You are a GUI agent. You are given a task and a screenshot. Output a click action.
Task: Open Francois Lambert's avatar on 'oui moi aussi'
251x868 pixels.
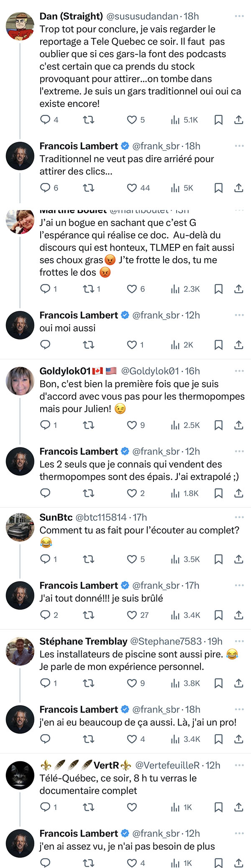point(20,325)
